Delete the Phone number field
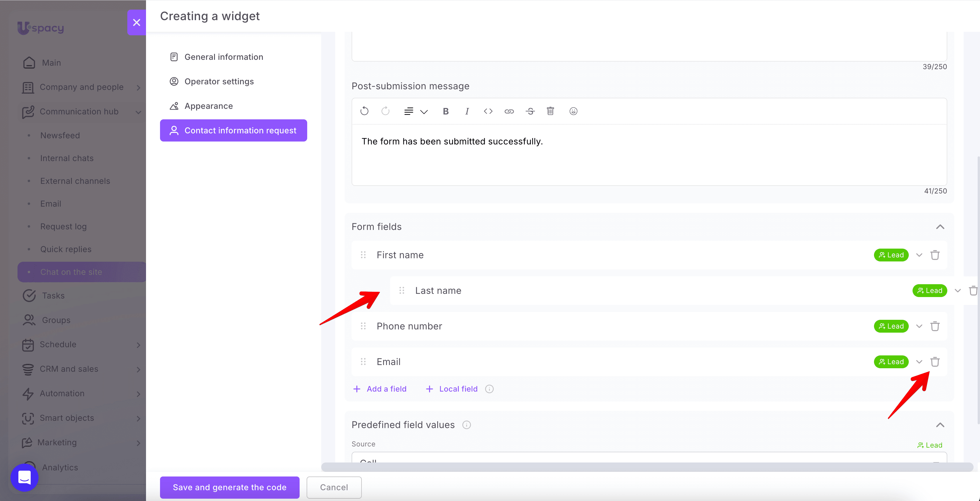This screenshot has width=980, height=501. 935,326
